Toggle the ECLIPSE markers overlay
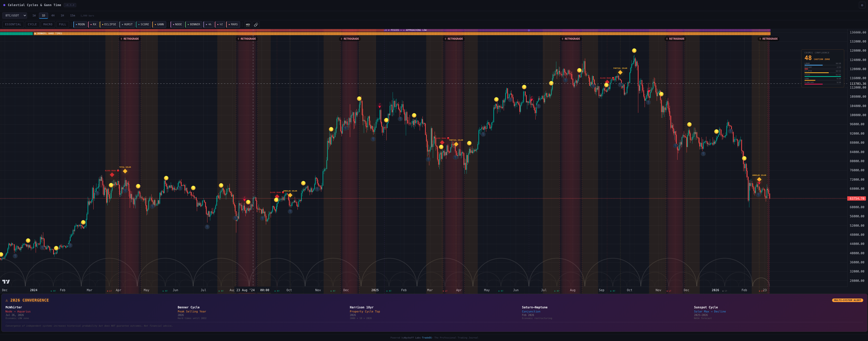Image resolution: width=868 pixels, height=341 pixels. tap(109, 24)
